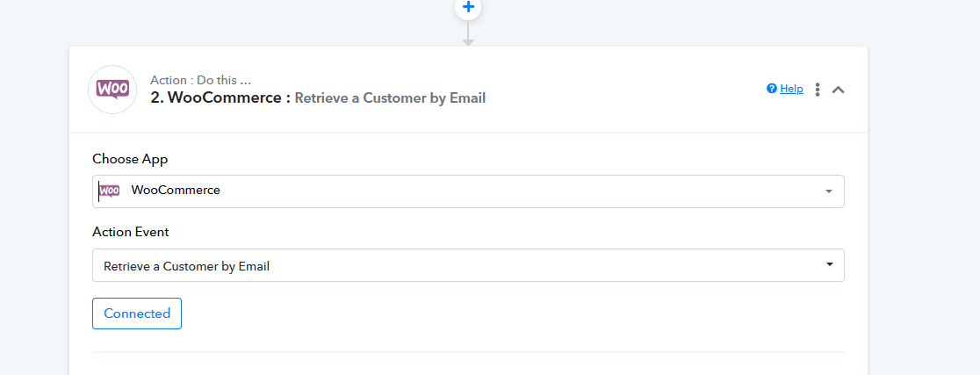Click the blue plus add-step button
This screenshot has width=980, height=375.
(468, 8)
